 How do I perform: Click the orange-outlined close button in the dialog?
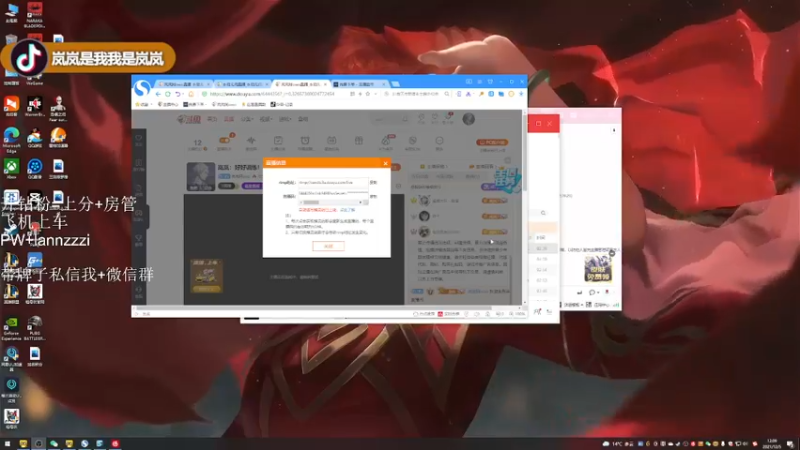[x=328, y=246]
